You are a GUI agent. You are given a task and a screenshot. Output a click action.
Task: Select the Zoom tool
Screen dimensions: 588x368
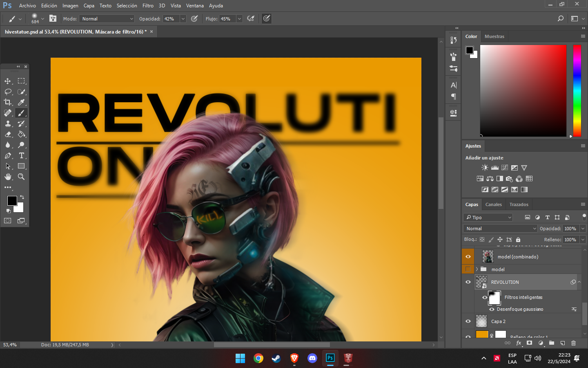tap(21, 177)
